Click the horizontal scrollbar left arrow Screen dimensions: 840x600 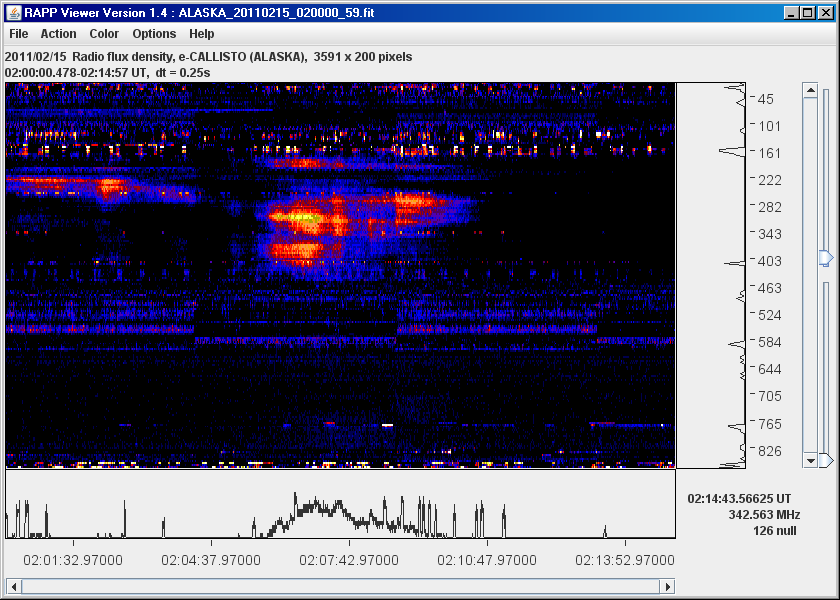point(14,587)
